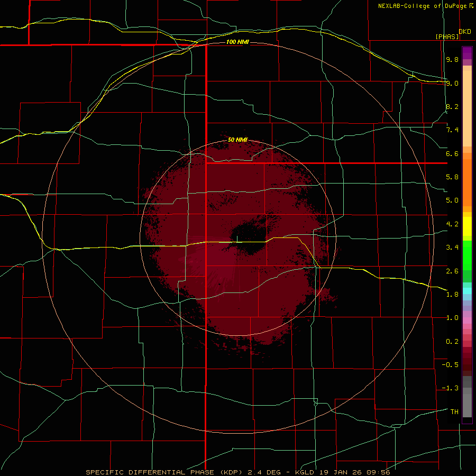This screenshot has height=476, width=476.
Task: Select the 2.6 scale value
Action: tap(452, 271)
